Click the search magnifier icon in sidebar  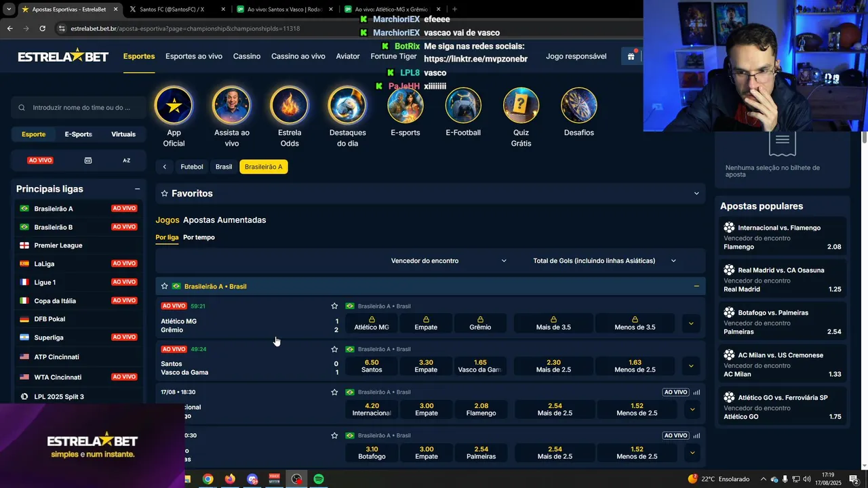22,107
